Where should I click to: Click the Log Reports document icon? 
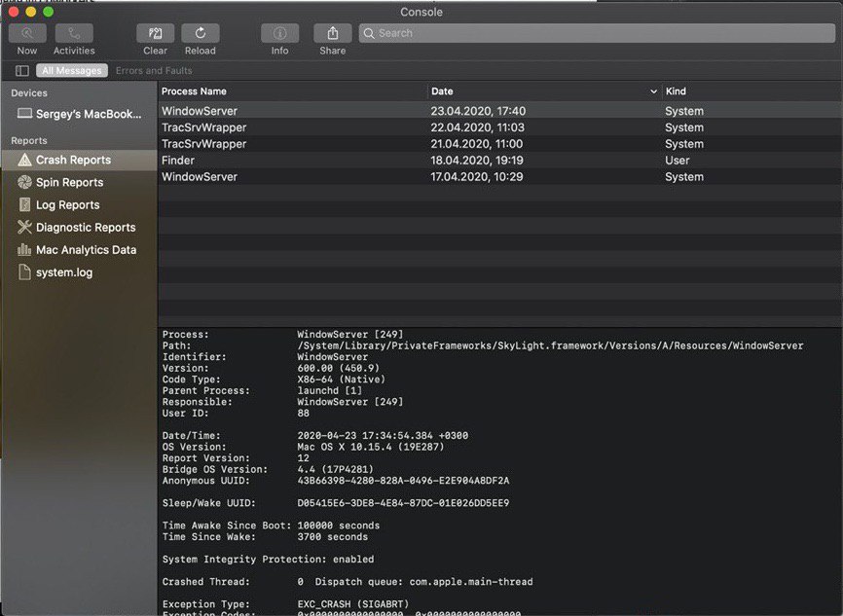24,204
